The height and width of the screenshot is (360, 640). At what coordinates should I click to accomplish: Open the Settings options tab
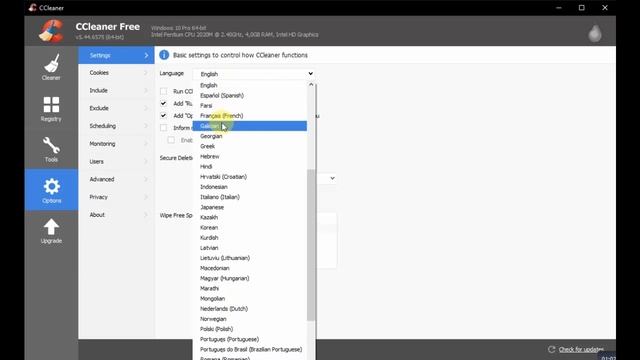[x=116, y=55]
